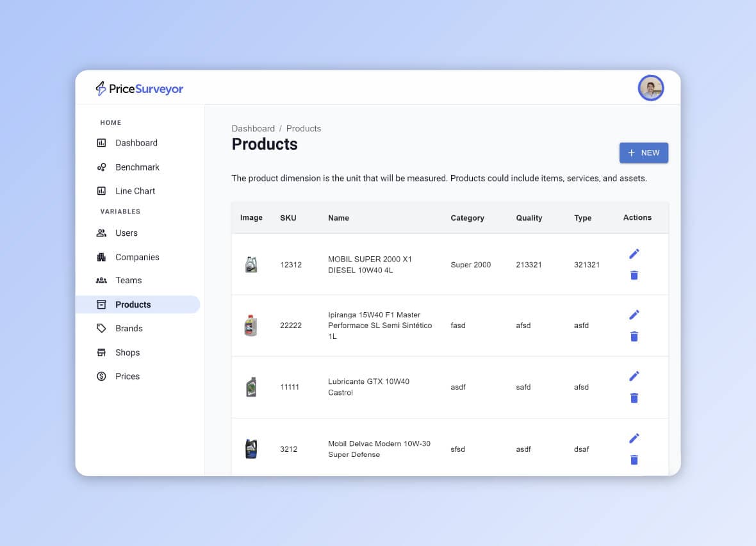Viewport: 756px width, 546px height.
Task: Navigate to Companies
Action: pyautogui.click(x=137, y=257)
